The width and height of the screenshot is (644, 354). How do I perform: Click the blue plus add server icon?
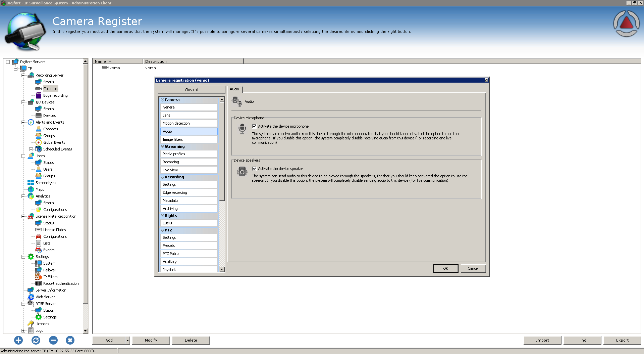click(x=18, y=340)
